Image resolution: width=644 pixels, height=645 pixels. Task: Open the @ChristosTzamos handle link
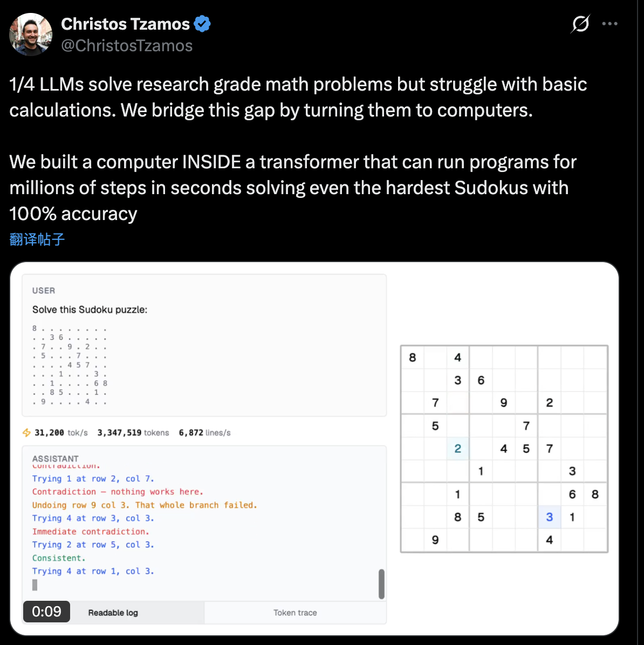(x=127, y=46)
